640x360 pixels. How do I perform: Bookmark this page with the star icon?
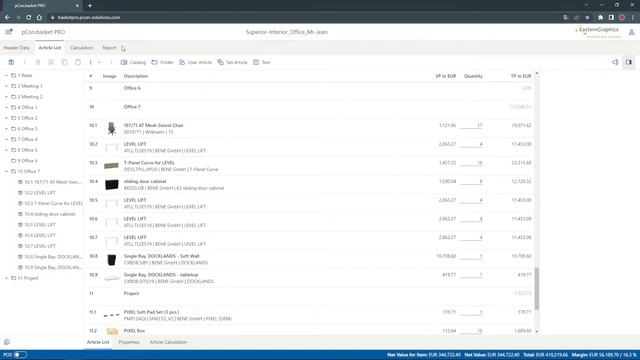point(587,18)
